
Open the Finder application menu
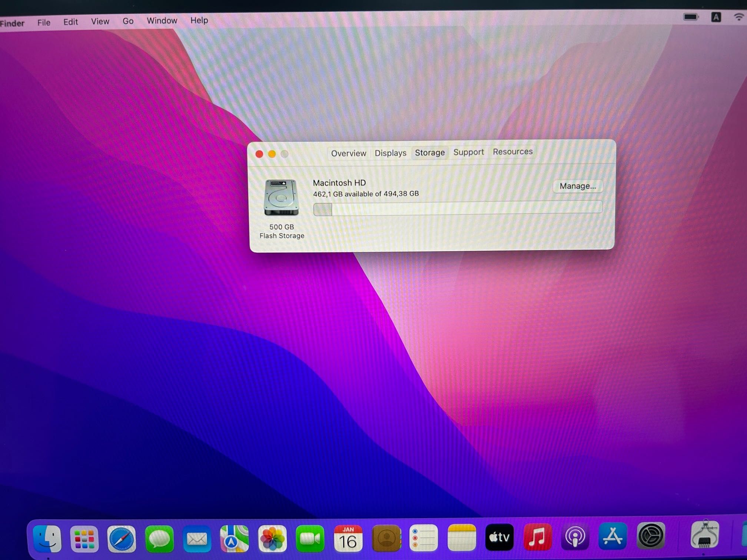(12, 23)
